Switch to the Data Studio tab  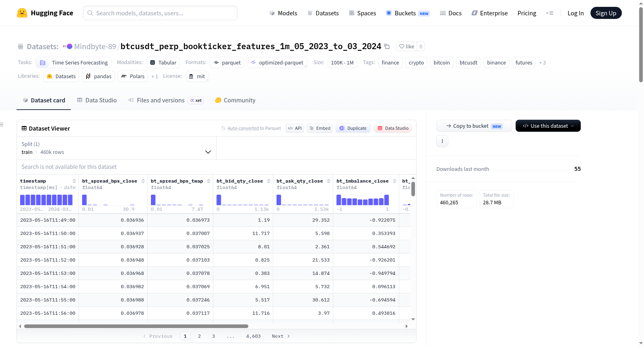[97, 100]
